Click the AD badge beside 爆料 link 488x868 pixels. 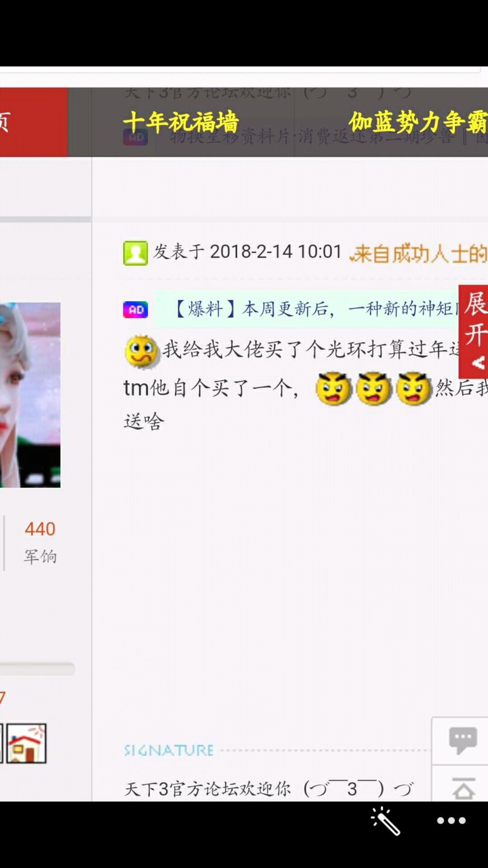pyautogui.click(x=136, y=310)
